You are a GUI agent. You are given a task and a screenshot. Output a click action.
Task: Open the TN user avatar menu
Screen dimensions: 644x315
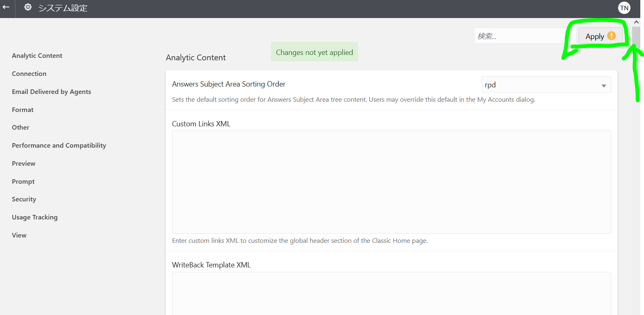coord(624,8)
